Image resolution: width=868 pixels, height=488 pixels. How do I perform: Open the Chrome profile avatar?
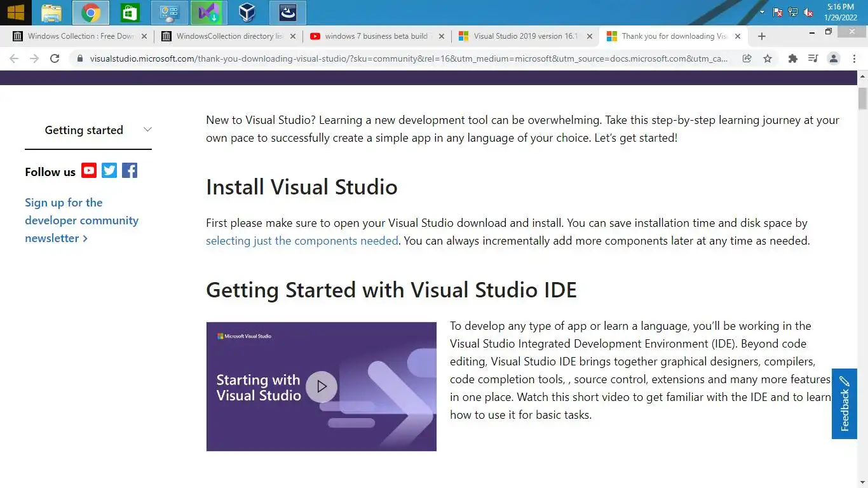click(x=834, y=58)
